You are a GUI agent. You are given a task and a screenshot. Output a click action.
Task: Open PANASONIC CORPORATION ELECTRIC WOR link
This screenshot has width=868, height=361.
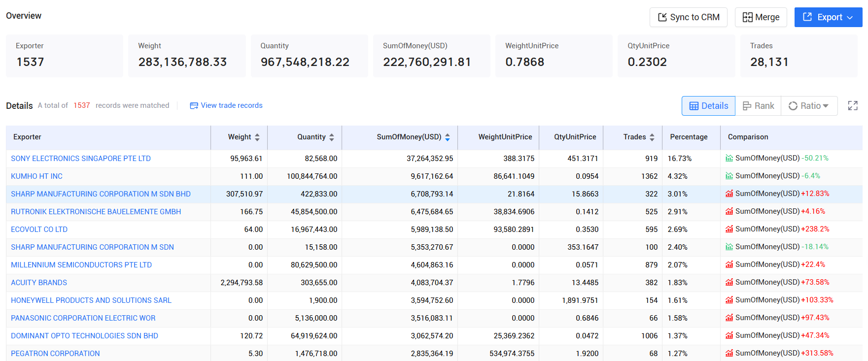(x=83, y=318)
